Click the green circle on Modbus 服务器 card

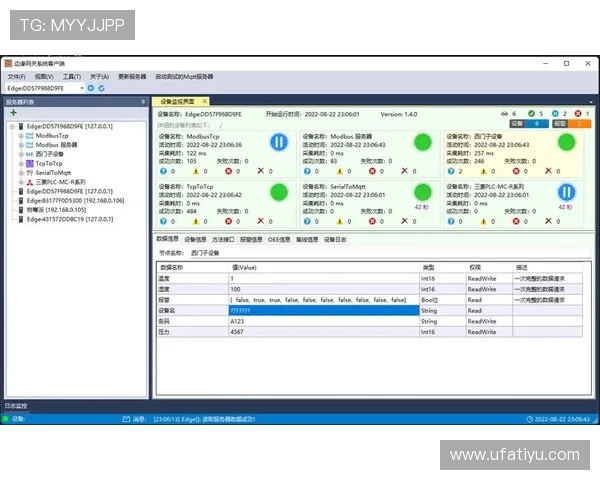coord(423,142)
